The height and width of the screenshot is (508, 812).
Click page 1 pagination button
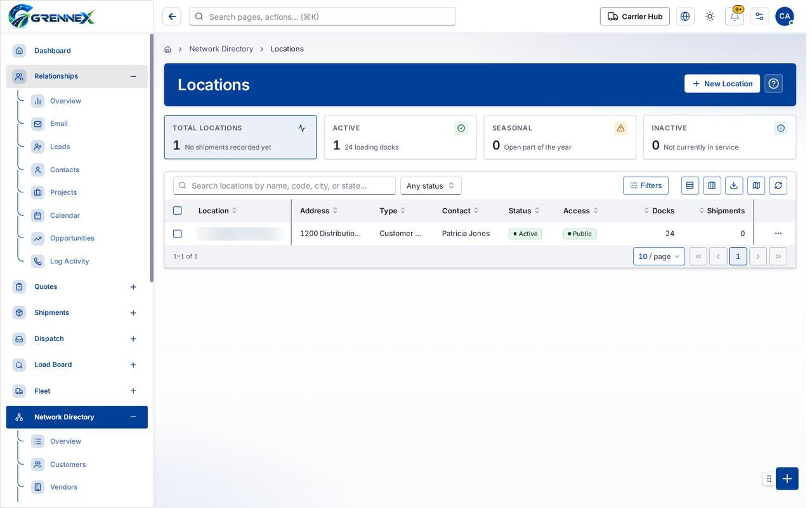(x=738, y=257)
